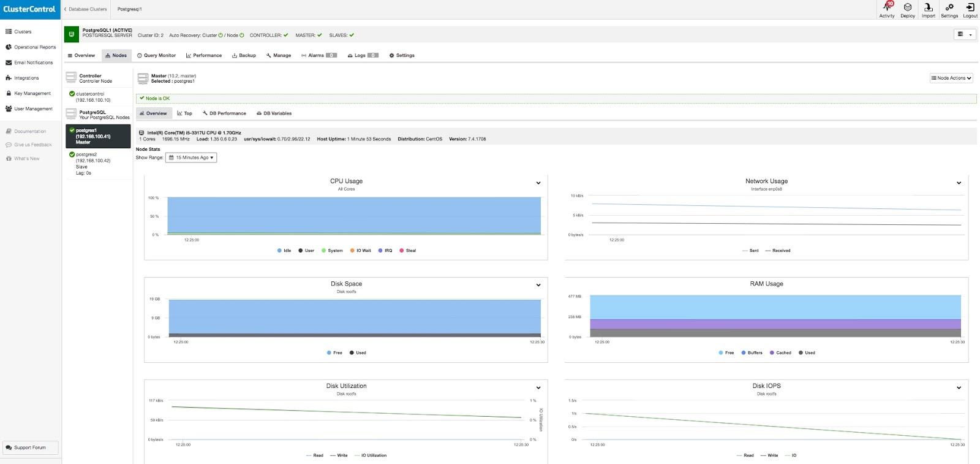Switch to the Logs tab
The height and width of the screenshot is (464, 980).
363,55
